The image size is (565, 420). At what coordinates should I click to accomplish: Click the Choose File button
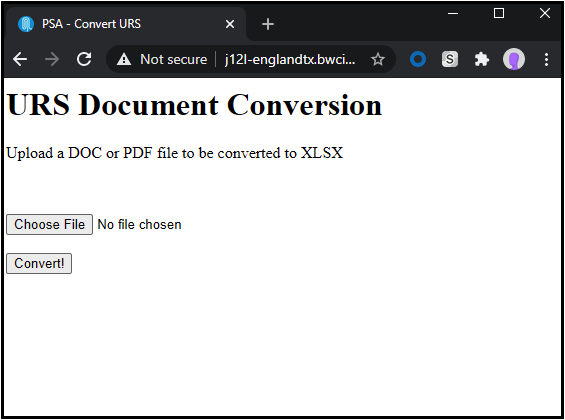click(x=49, y=224)
